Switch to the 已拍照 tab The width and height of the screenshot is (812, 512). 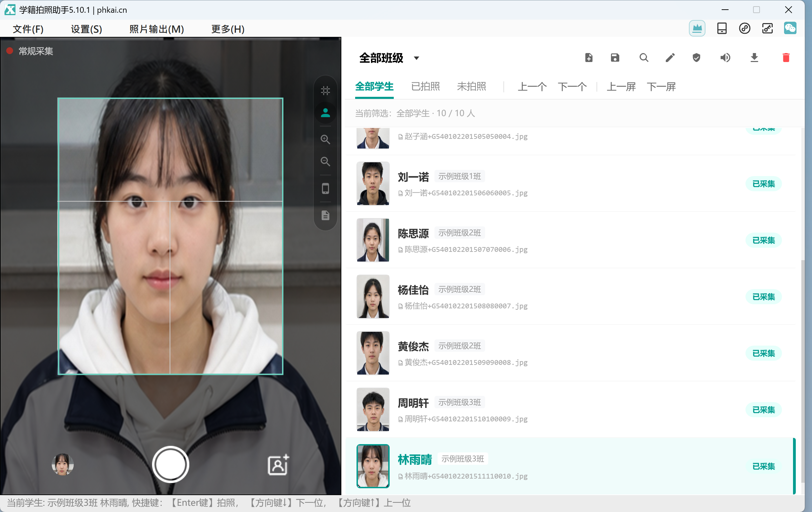pyautogui.click(x=425, y=86)
